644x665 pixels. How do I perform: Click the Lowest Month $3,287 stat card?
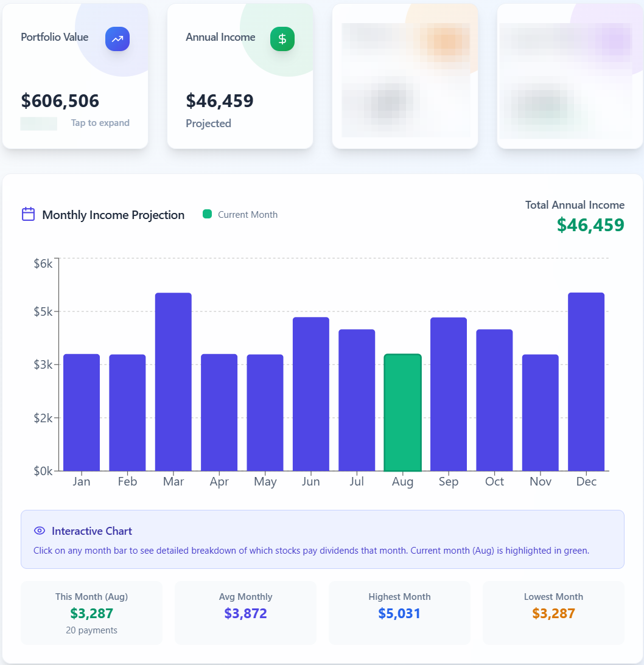[554, 613]
